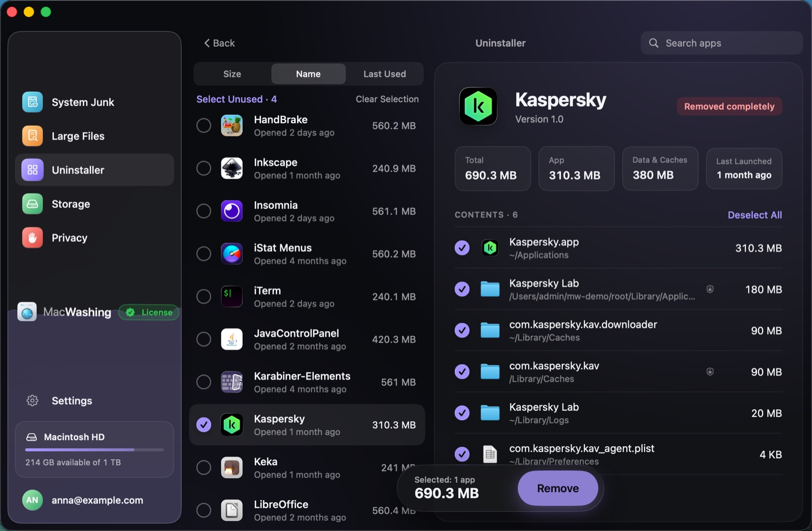Image resolution: width=812 pixels, height=531 pixels.
Task: Click the LibreOffice app icon
Action: [x=232, y=510]
